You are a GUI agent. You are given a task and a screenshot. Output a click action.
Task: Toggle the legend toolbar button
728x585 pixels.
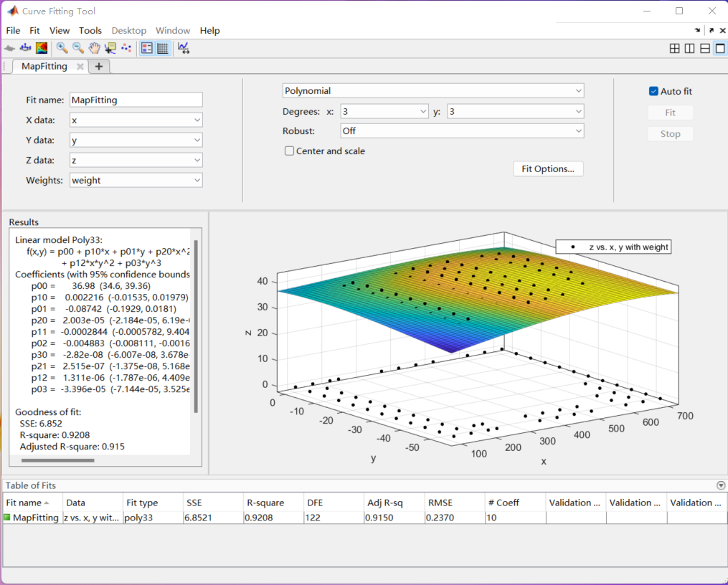(147, 48)
